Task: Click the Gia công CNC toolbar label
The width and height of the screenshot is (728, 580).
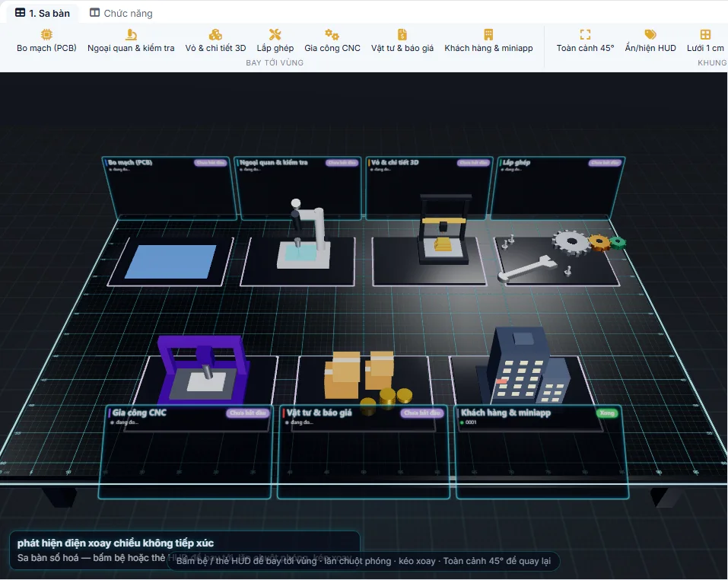Action: 332,48
